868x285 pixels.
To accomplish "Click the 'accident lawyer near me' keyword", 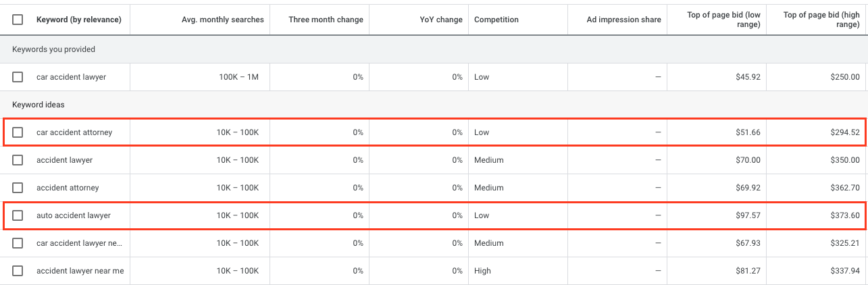I will coord(80,271).
